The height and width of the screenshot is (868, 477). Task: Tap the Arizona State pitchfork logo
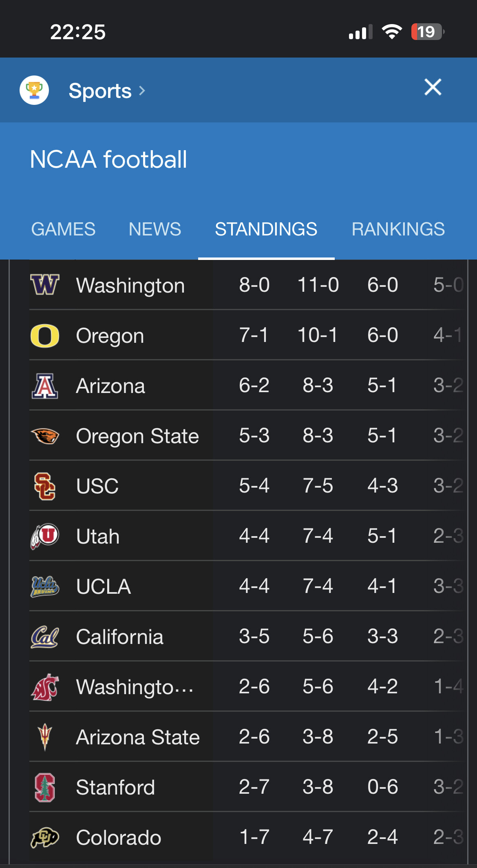point(45,737)
